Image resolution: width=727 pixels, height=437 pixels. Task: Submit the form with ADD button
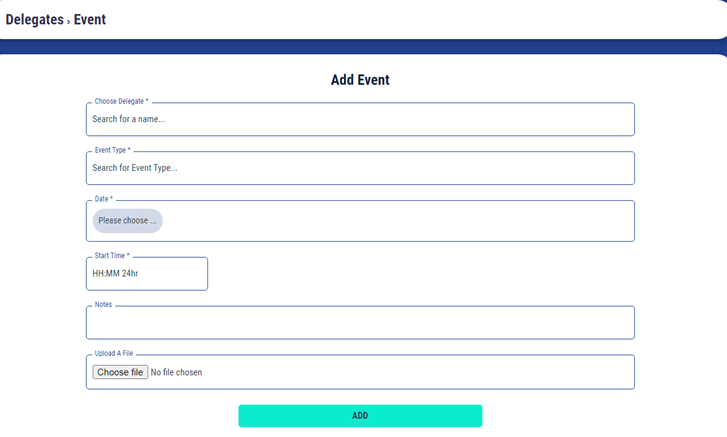360,415
